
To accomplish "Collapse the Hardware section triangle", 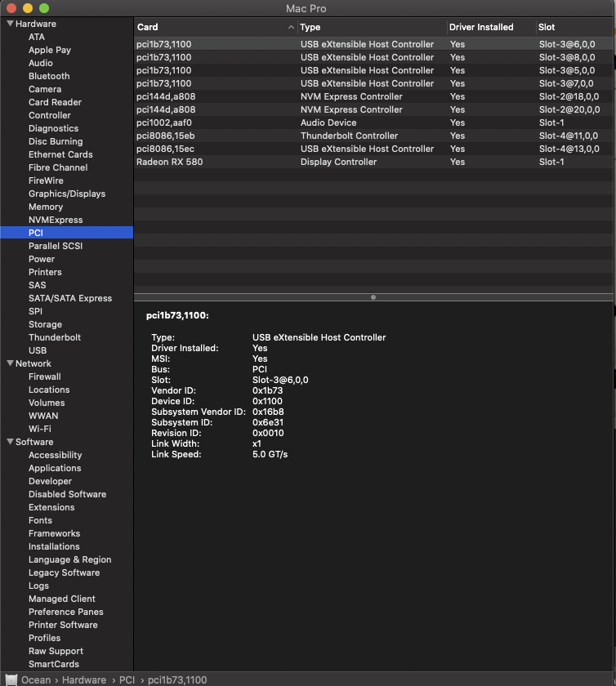I will coord(10,24).
